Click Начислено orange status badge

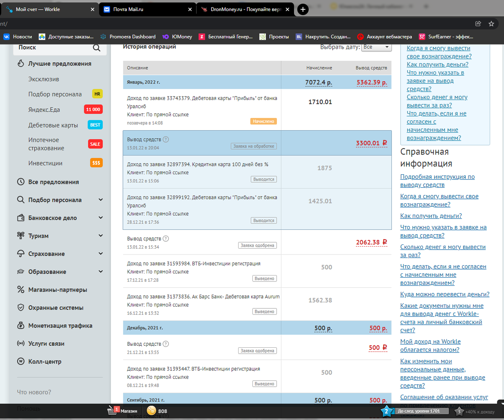pos(264,121)
